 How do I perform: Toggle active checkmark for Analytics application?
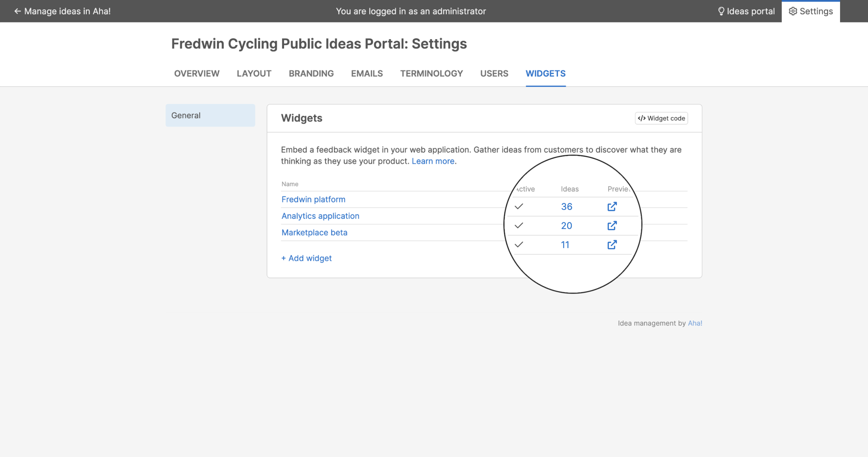(519, 225)
